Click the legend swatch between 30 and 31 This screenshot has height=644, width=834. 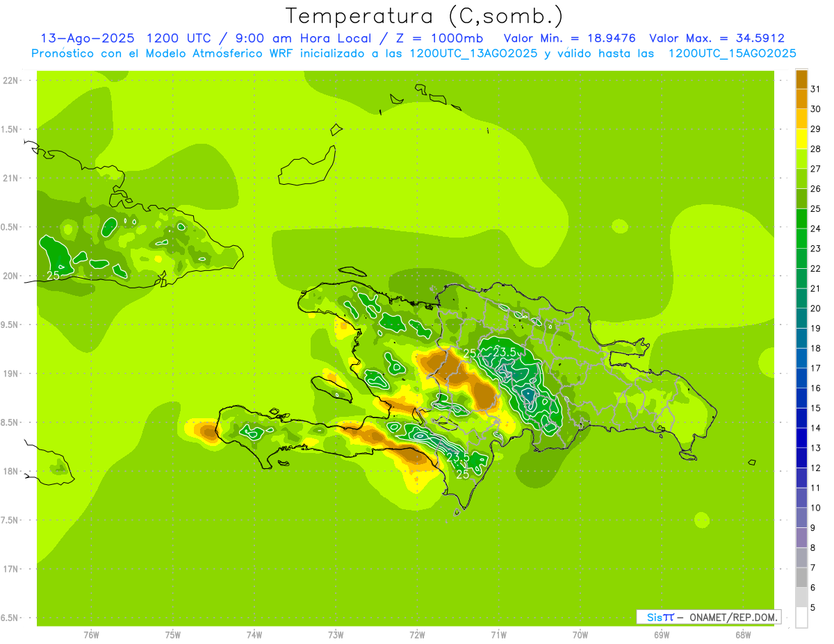(x=801, y=99)
